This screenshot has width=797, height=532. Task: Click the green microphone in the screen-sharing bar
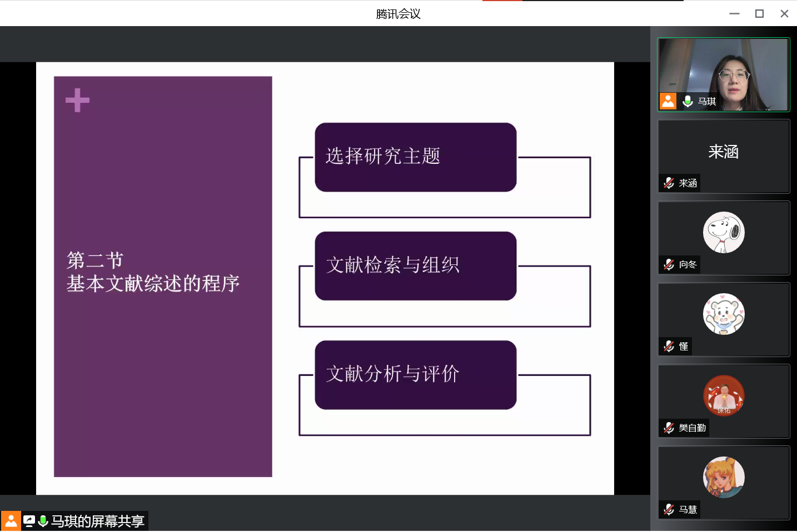tap(43, 521)
